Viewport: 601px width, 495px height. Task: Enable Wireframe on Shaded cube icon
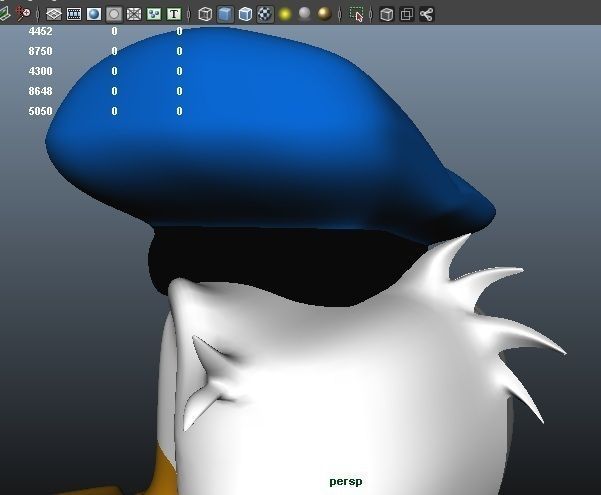pyautogui.click(x=245, y=14)
